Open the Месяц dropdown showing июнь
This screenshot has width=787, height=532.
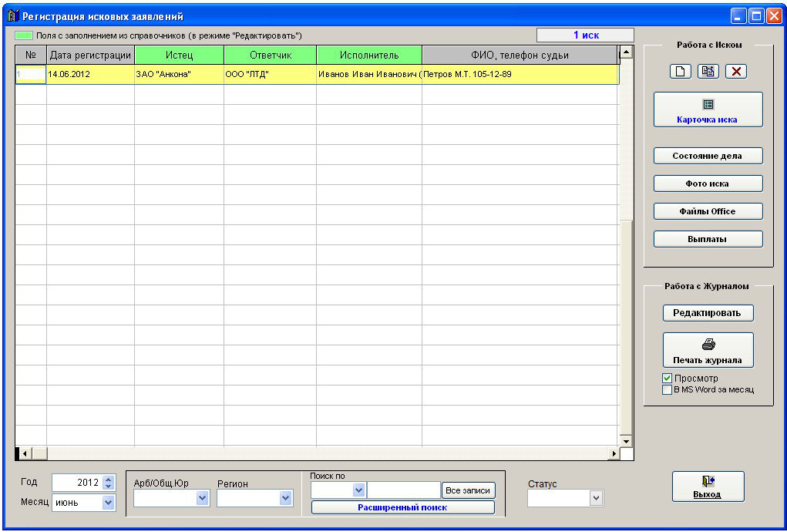(x=108, y=503)
